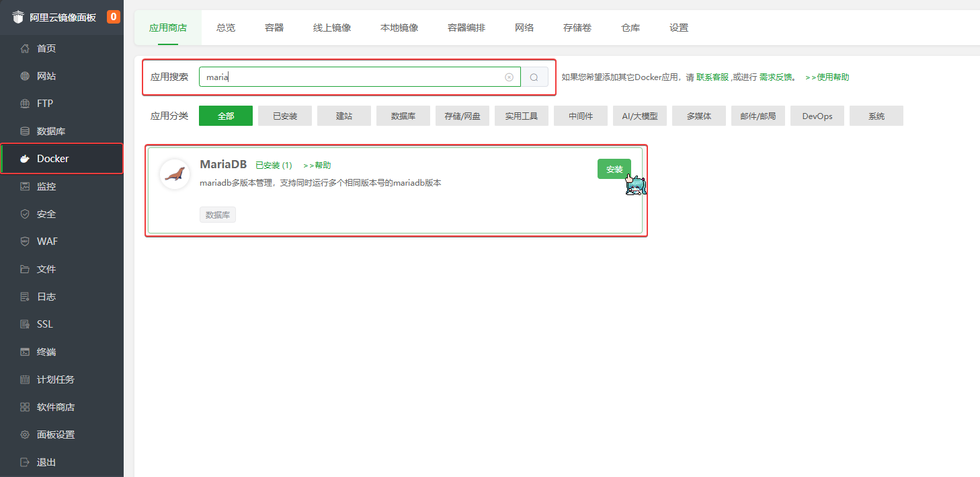Switch to the 总览 tab
This screenshot has width=980, height=477.
tap(226, 28)
